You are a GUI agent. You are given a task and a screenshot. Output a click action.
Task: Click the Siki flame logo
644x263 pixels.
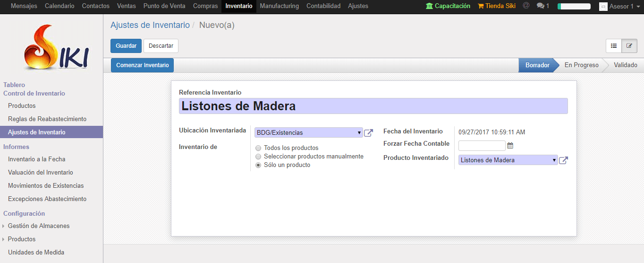point(56,47)
